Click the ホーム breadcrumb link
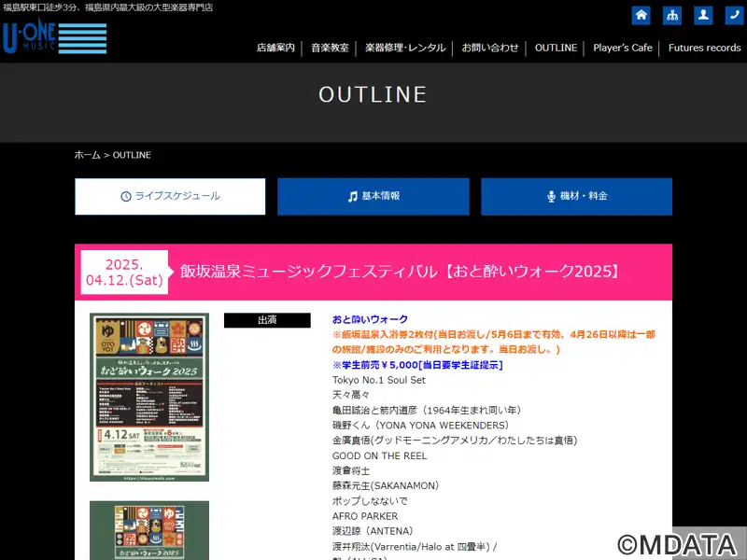This screenshot has width=747, height=560. point(87,155)
